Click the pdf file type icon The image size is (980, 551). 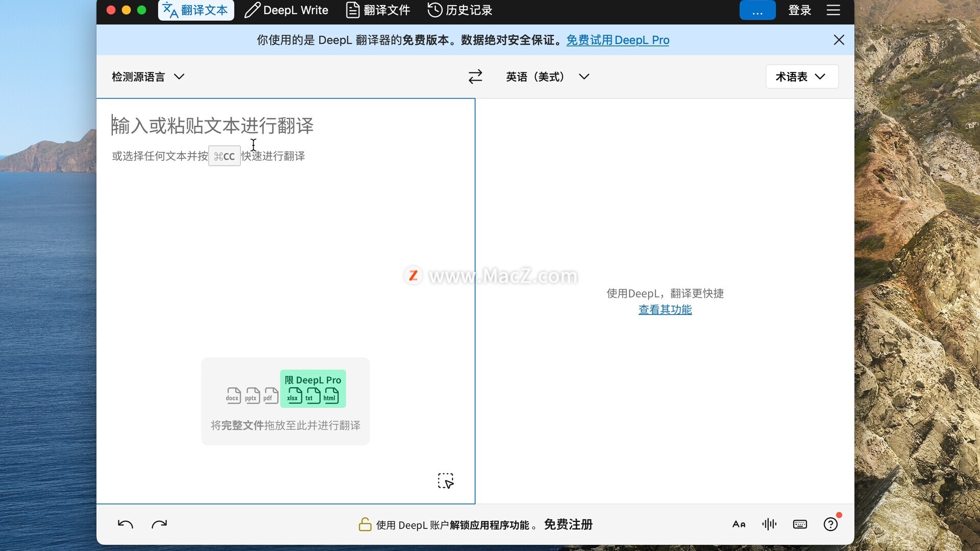click(270, 395)
